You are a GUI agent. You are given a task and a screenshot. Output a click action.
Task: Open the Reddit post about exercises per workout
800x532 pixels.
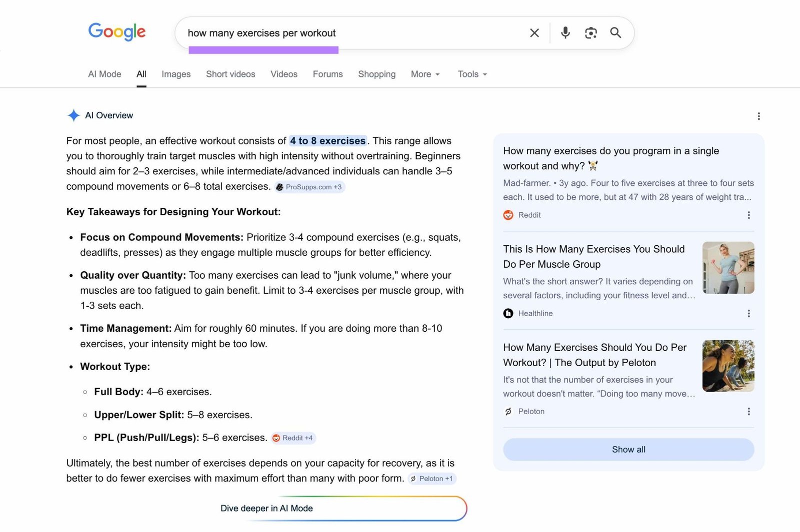click(611, 158)
